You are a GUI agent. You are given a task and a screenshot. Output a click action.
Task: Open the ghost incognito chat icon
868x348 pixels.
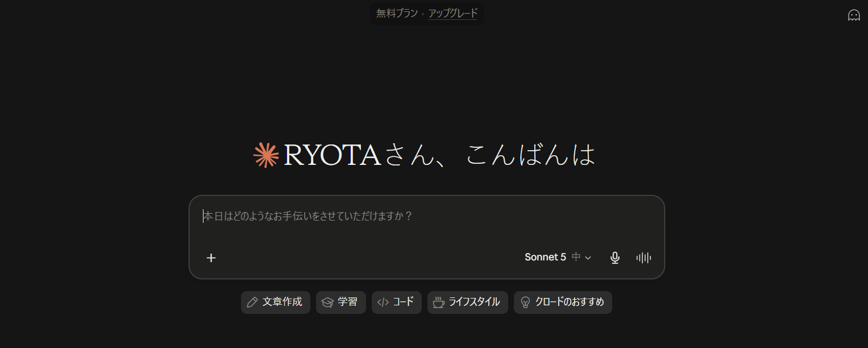coord(854,15)
